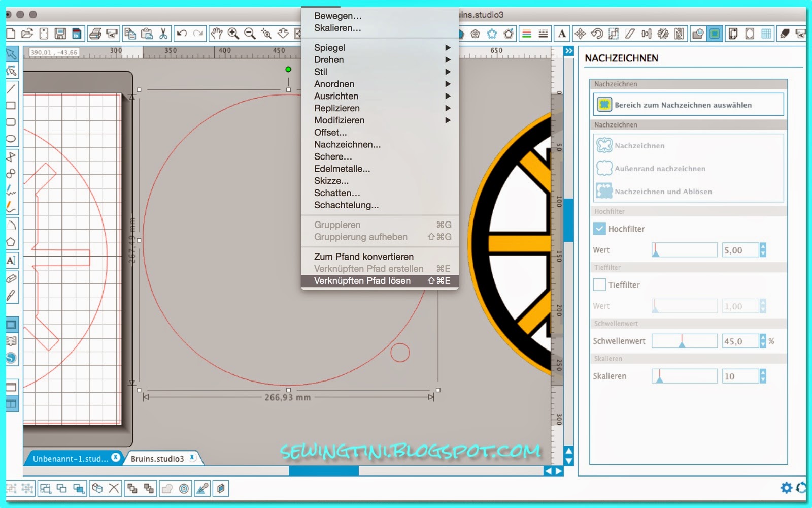Choose the Rectangle drawing tool
Image resolution: width=812 pixels, height=508 pixels.
click(11, 106)
